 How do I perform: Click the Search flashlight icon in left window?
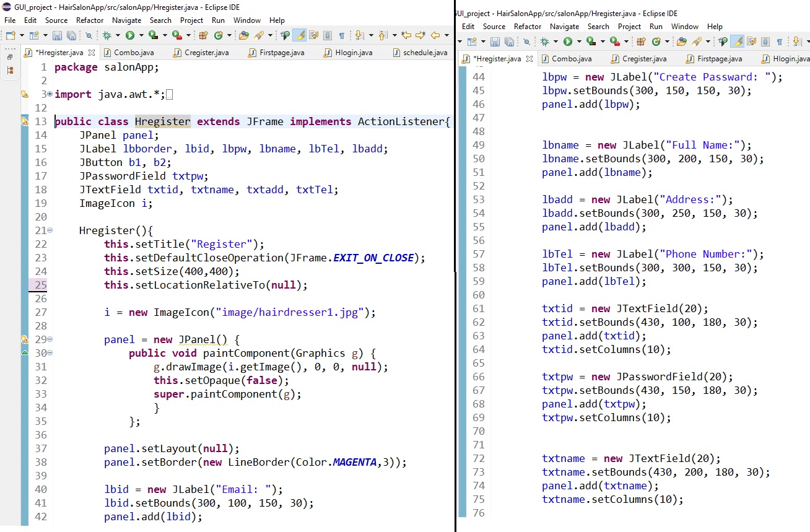tap(259, 35)
